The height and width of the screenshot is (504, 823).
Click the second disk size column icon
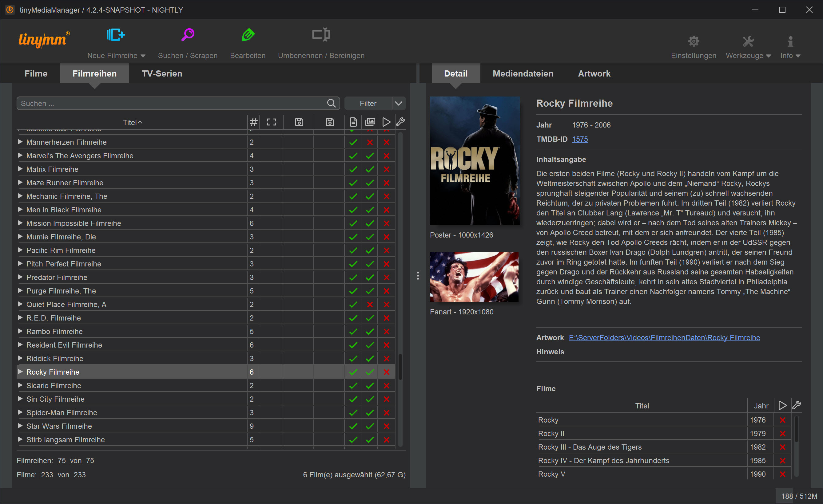330,122
